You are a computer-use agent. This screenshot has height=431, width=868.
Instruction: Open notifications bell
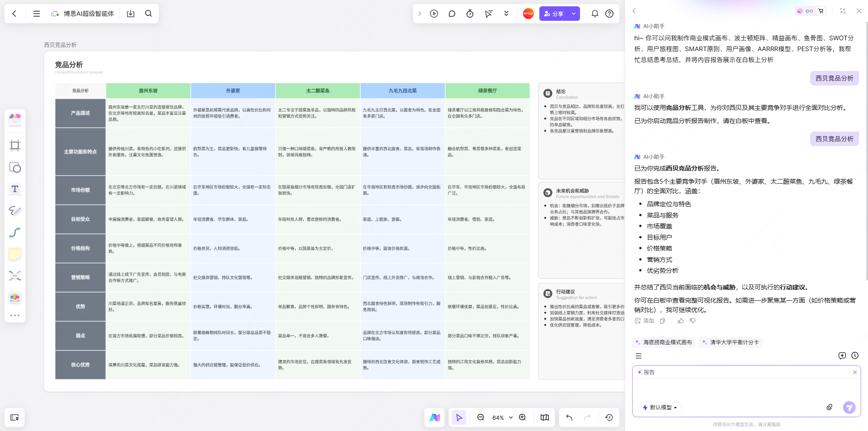[x=595, y=14]
